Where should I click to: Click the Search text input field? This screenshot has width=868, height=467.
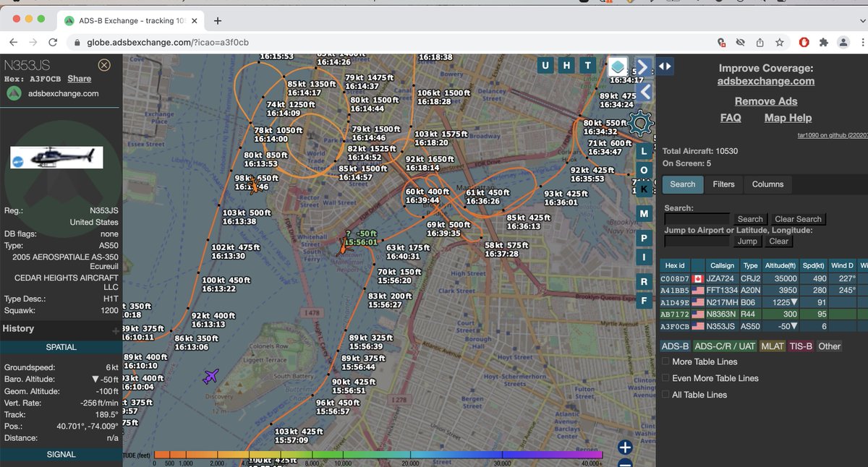(x=697, y=219)
